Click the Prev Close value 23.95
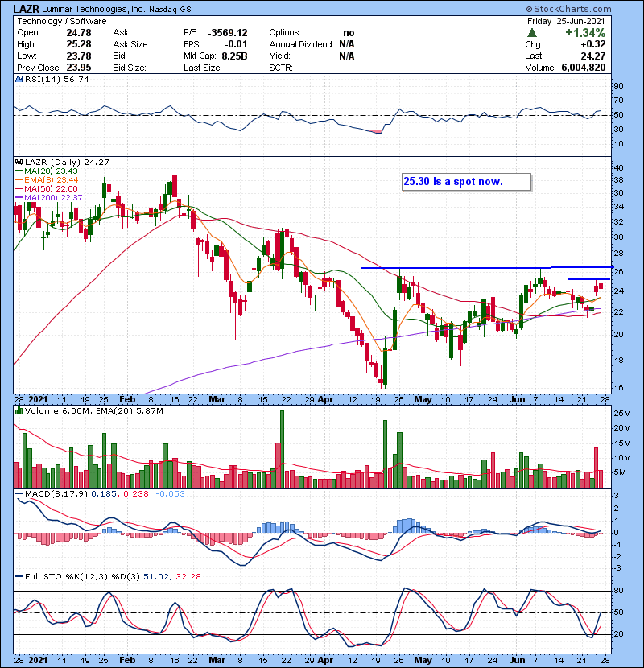The height and width of the screenshot is (668, 644). tap(78, 68)
